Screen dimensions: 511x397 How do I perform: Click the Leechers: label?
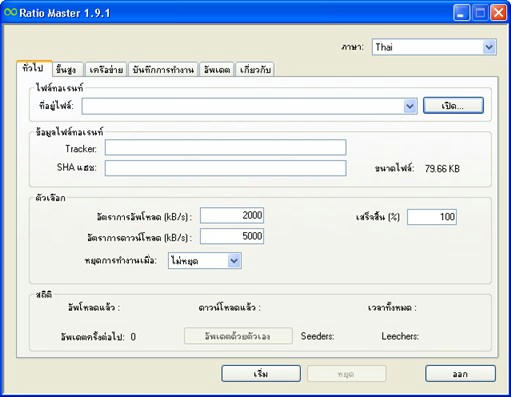(400, 336)
